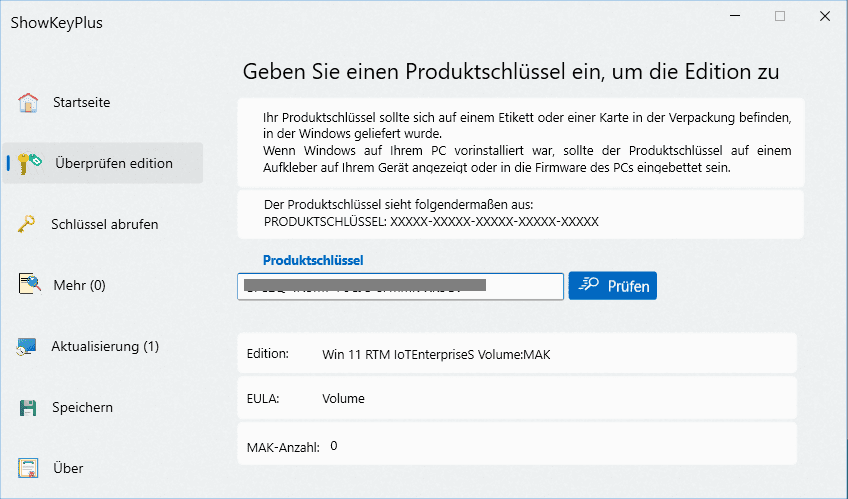
Task: Click the MAK-Anzahl: label
Action: coord(283,447)
